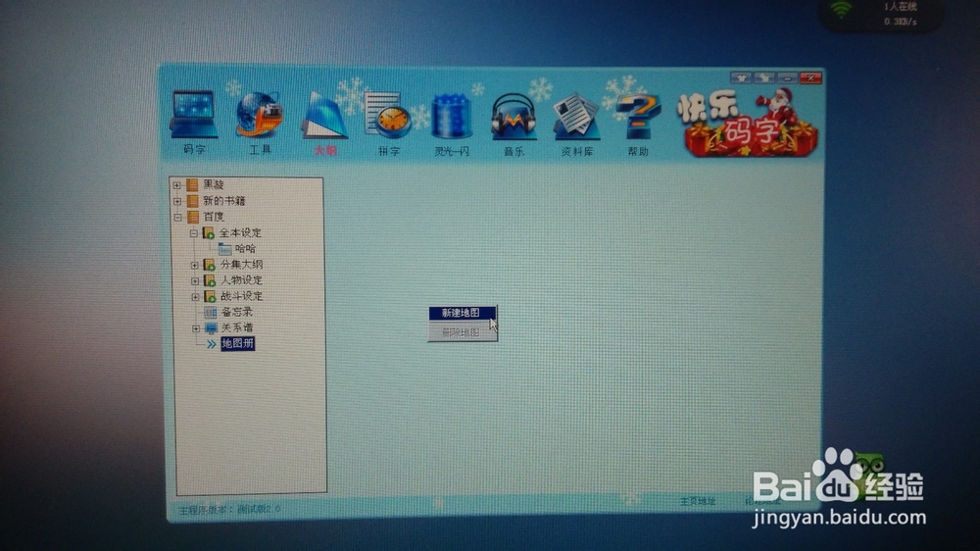Expand the 战斗设定 node
The width and height of the screenshot is (980, 551).
[x=195, y=296]
